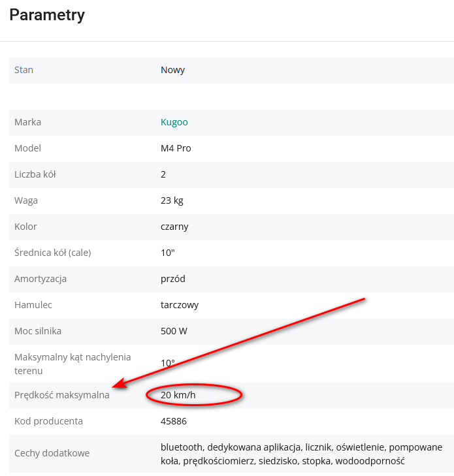Image resolution: width=454 pixels, height=476 pixels.
Task: Click the Liczba kół label
Action: tap(36, 174)
